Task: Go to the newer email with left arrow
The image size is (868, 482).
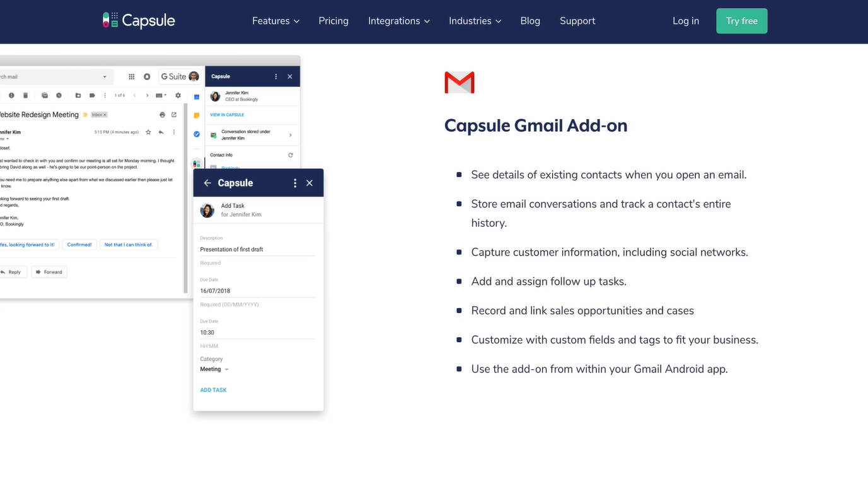Action: coord(134,95)
